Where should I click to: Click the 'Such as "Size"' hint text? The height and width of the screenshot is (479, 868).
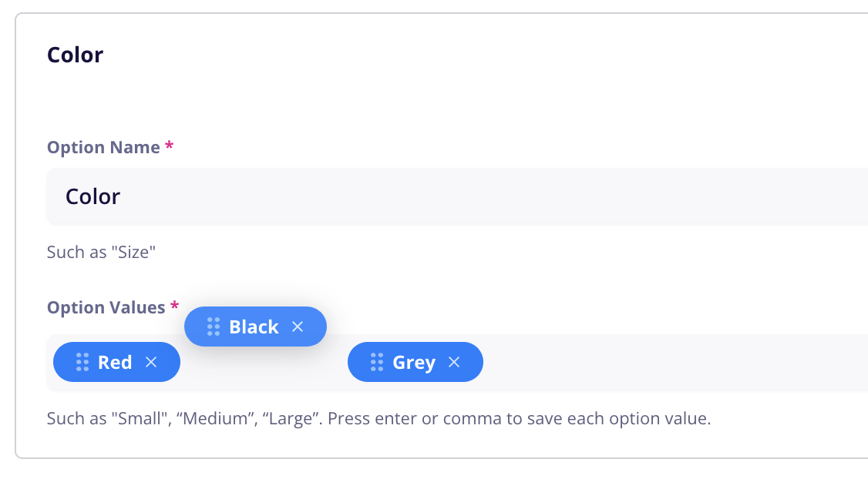coord(101,253)
